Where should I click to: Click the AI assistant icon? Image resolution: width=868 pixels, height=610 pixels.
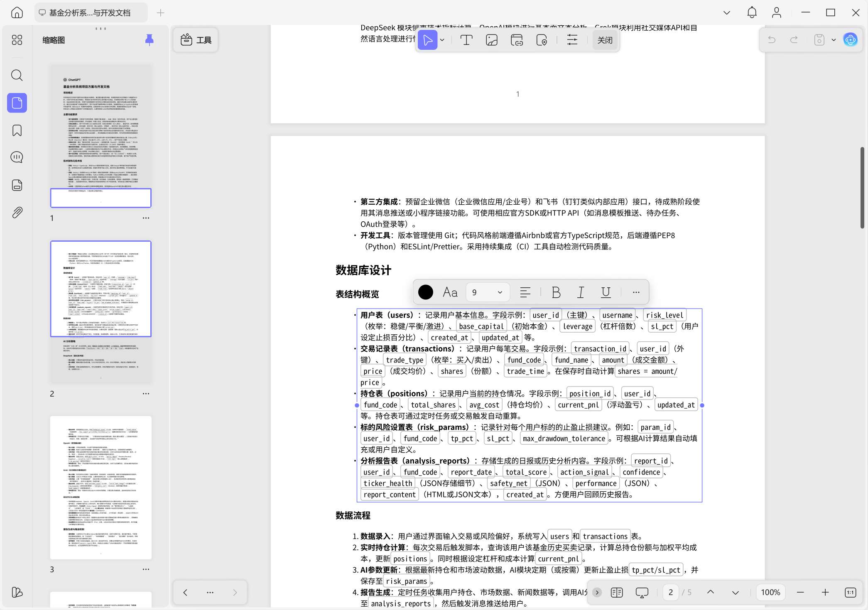850,39
